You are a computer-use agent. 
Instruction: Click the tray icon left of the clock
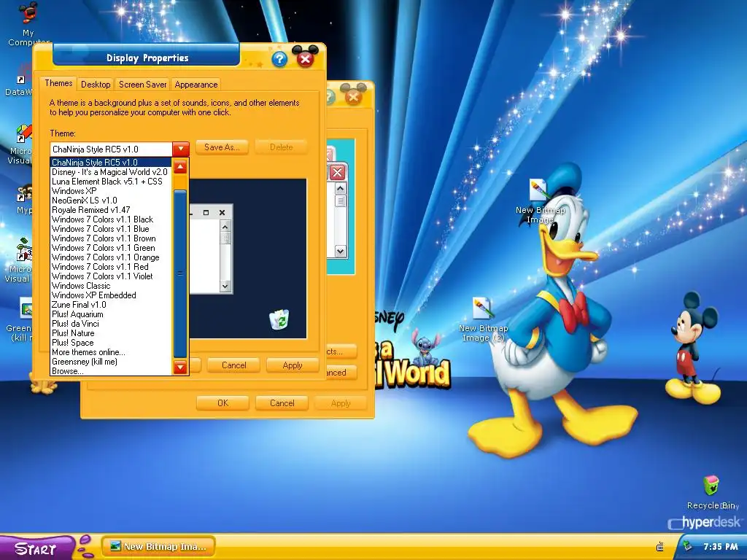coord(686,546)
